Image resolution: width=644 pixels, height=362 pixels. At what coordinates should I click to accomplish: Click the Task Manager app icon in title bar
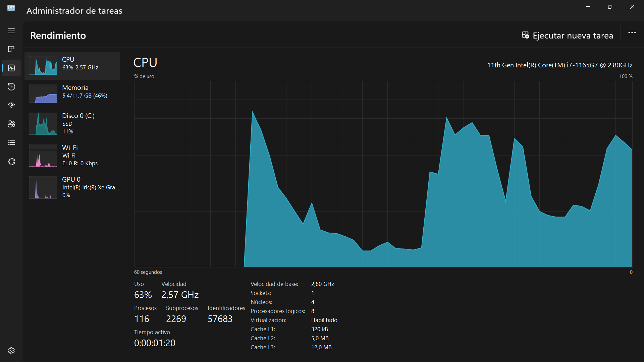(11, 8)
